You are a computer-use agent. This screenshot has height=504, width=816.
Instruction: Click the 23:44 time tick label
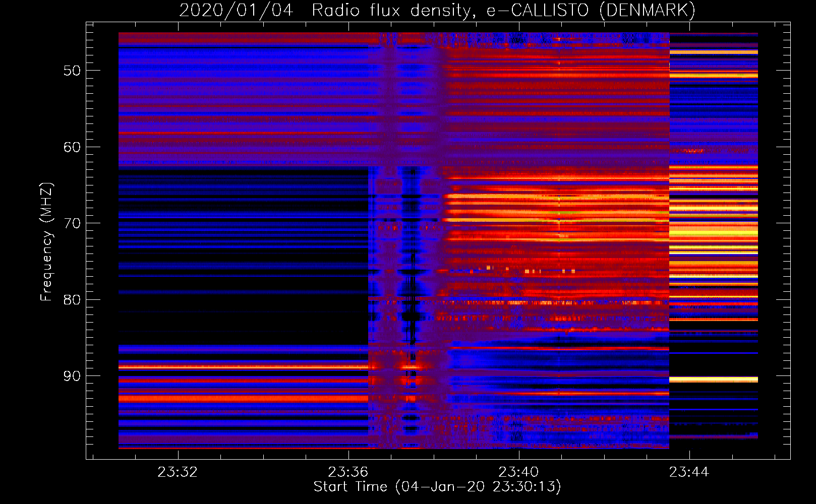[689, 472]
